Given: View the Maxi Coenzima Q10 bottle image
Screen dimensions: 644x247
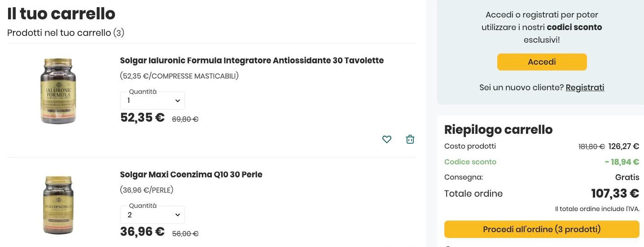Looking at the screenshot, I should [x=58, y=205].
